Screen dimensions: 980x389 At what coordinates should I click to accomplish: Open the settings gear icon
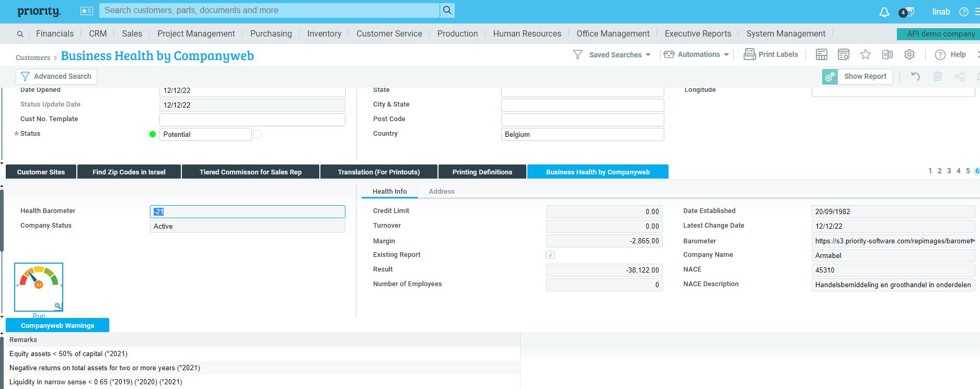pos(909,54)
